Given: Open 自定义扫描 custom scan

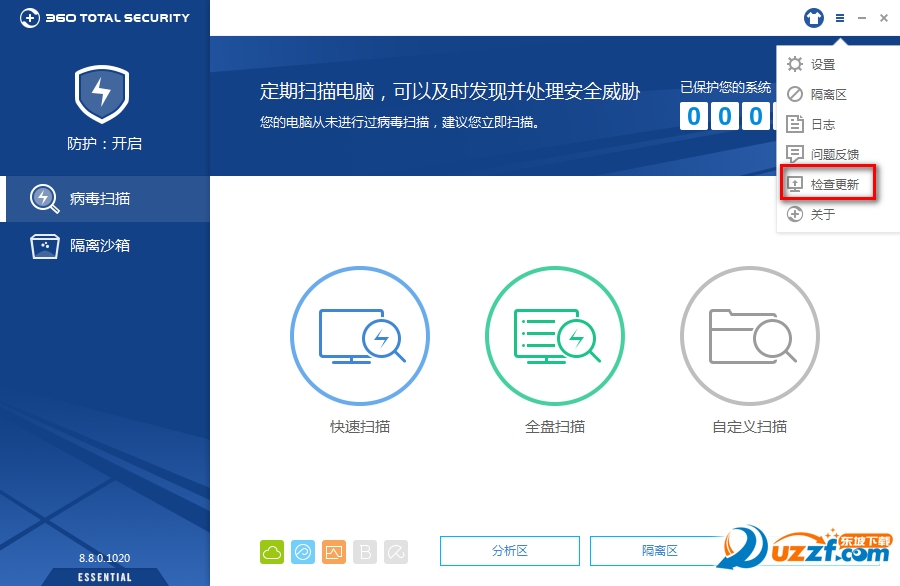Looking at the screenshot, I should tap(750, 336).
